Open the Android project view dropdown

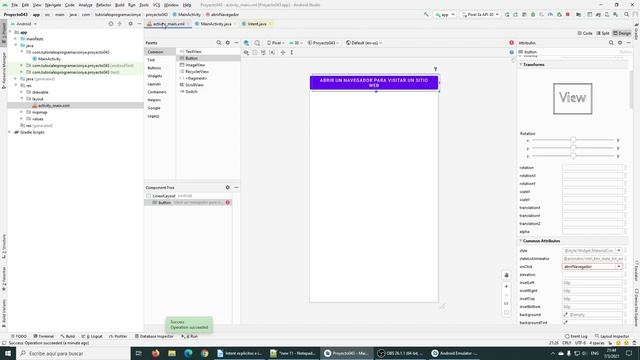[24, 24]
